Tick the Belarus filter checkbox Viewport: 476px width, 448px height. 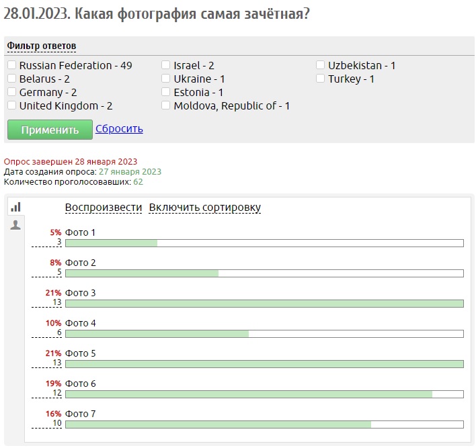coord(12,79)
